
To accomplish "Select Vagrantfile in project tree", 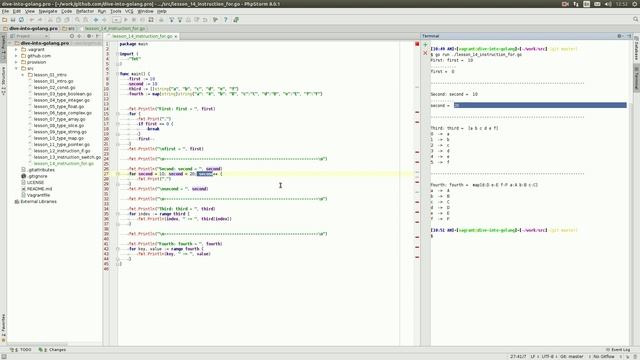I will pyautogui.click(x=38, y=195).
